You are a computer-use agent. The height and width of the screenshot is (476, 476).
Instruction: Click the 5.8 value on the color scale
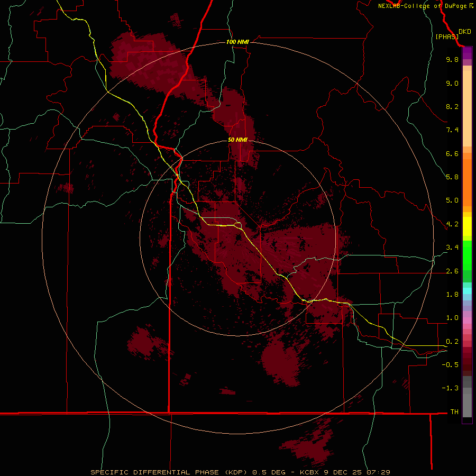point(452,177)
